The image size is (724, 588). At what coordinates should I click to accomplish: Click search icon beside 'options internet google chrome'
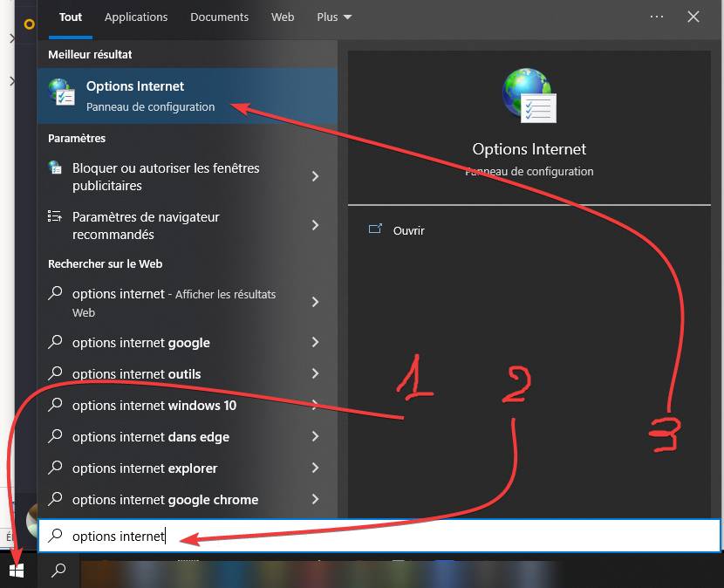55,498
